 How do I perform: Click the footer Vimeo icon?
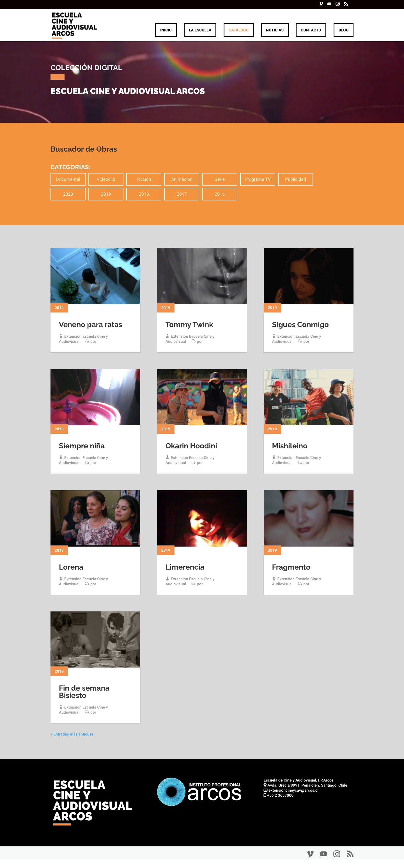(x=310, y=853)
